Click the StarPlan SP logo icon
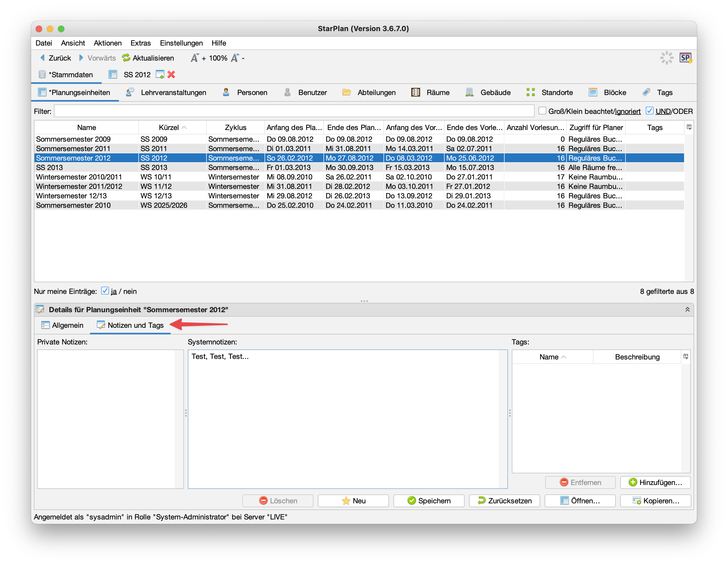728x565 pixels. click(x=686, y=58)
